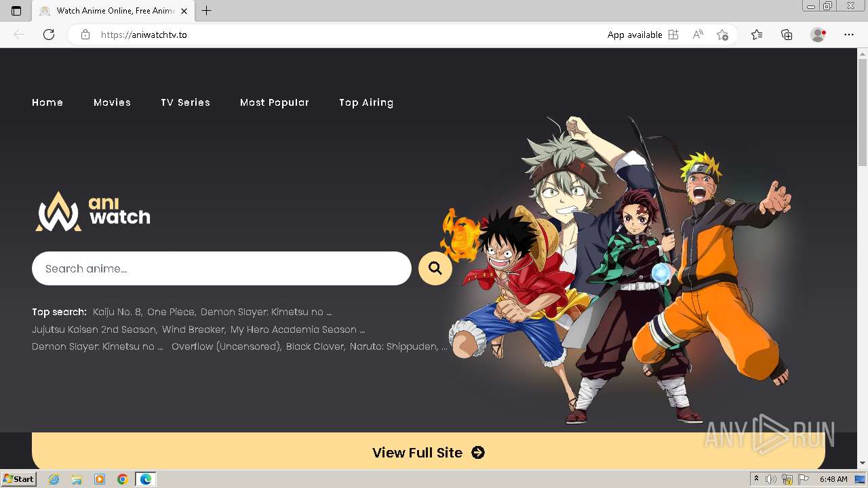This screenshot has width=868, height=488.
Task: Open the Most Popular menu item
Action: coord(275,102)
